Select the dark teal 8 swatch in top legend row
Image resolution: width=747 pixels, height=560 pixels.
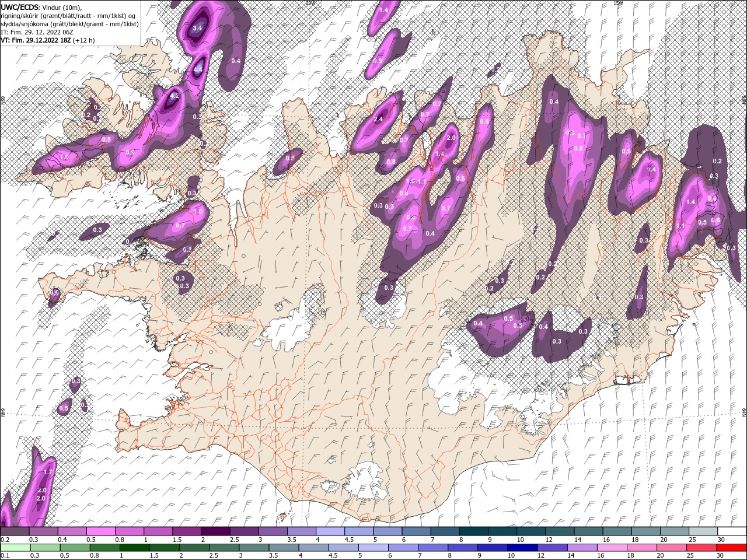coord(473,531)
